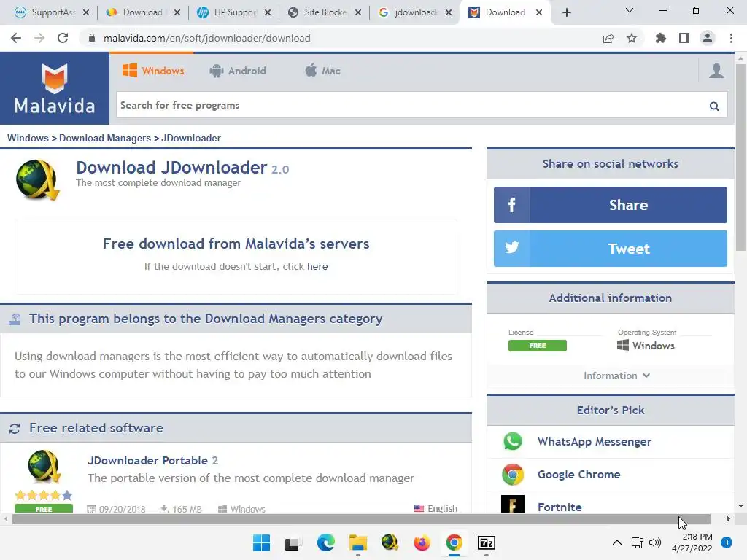Click the volume speaker icon
Screen dimensions: 747x560
tap(655, 542)
